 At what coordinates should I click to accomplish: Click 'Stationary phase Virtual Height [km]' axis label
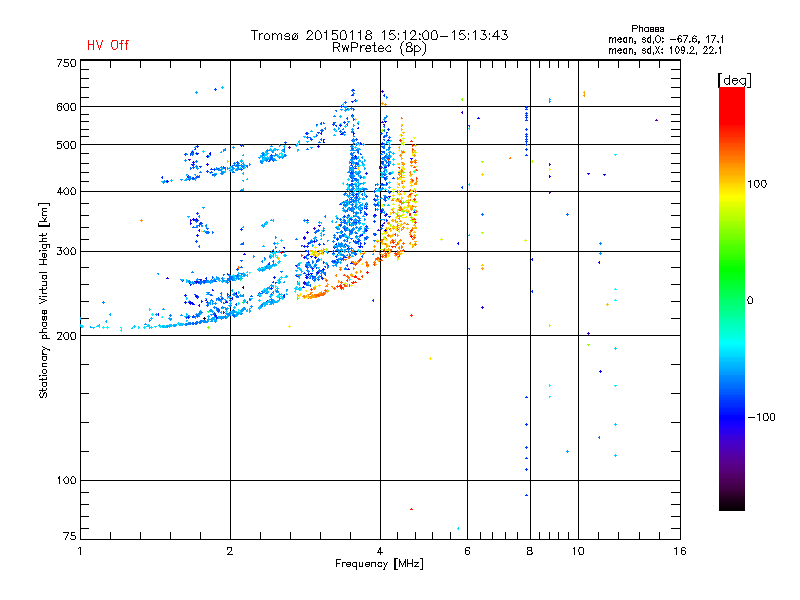pyautogui.click(x=44, y=301)
